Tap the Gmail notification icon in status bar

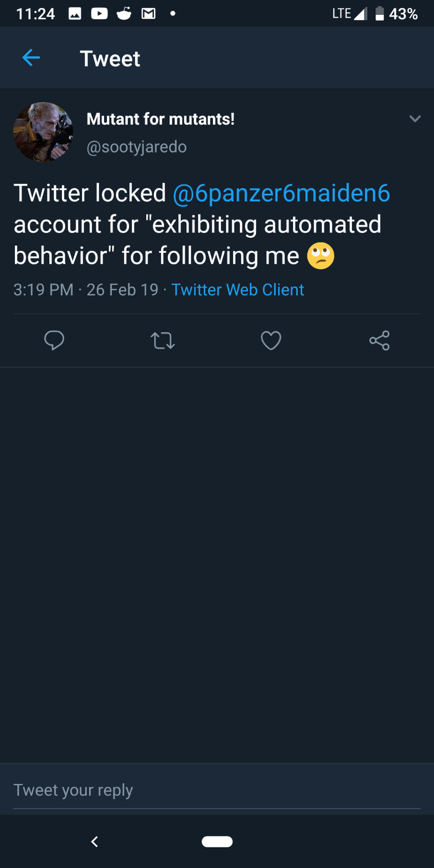click(149, 13)
